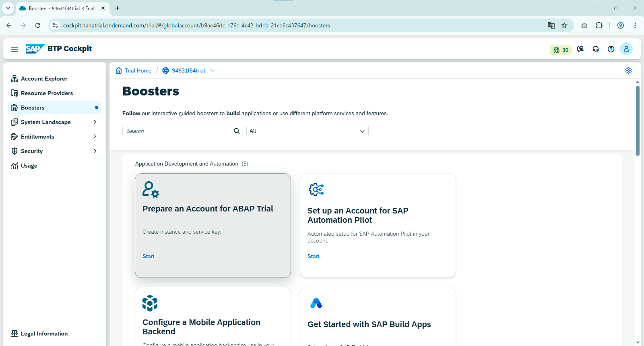Image resolution: width=644 pixels, height=346 pixels.
Task: Start the ABAP Trial booster
Action: pos(148,256)
